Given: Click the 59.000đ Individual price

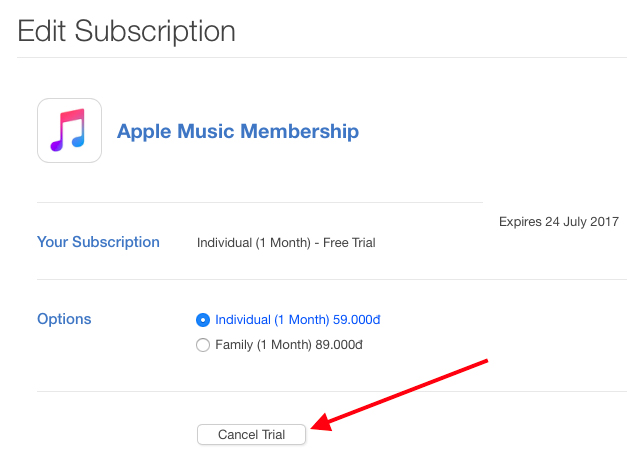Looking at the screenshot, I should tap(357, 320).
